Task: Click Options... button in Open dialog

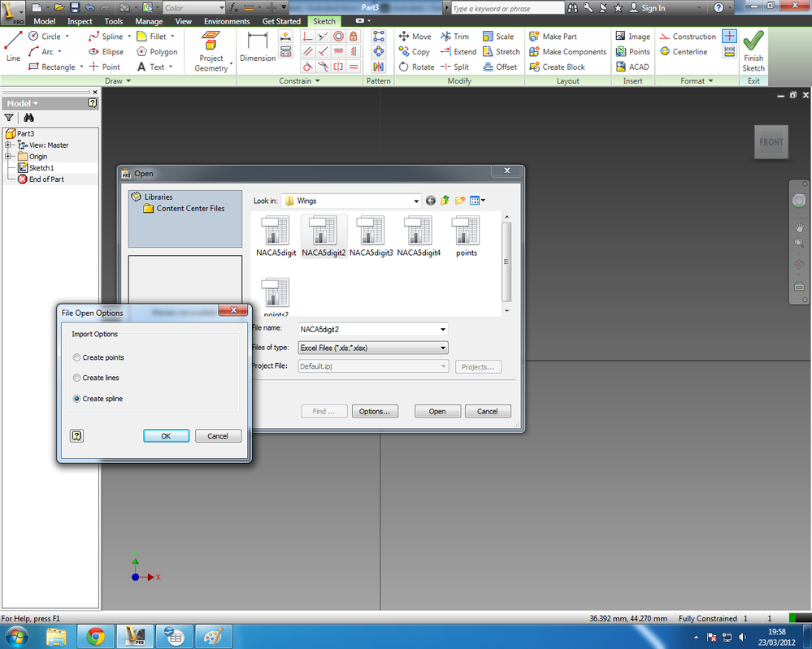Action: (375, 411)
